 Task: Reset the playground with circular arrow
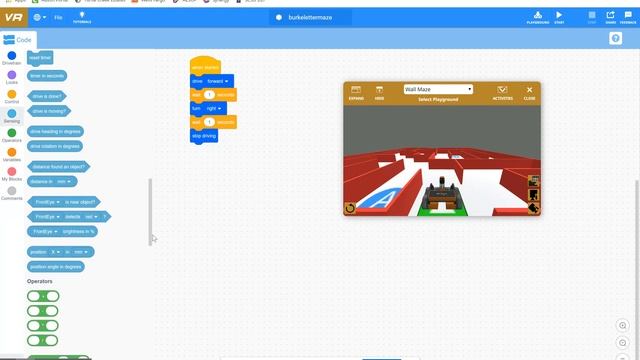pos(350,208)
